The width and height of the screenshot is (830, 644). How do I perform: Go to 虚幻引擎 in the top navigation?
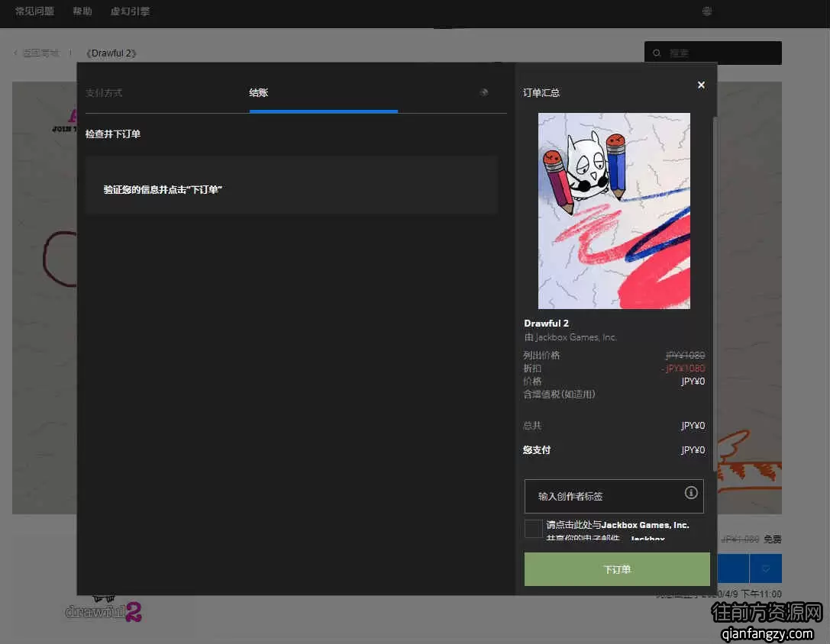(130, 11)
